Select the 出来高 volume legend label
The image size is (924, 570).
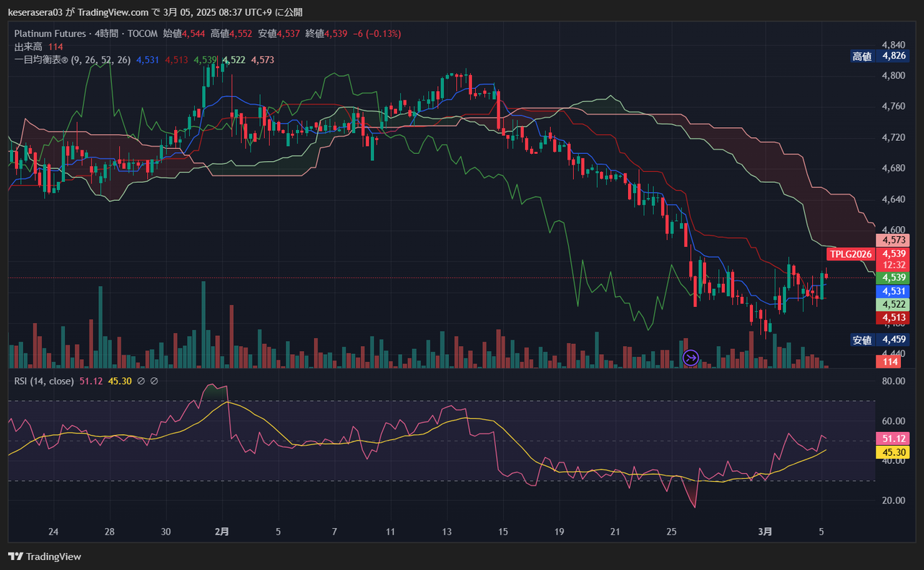28,47
